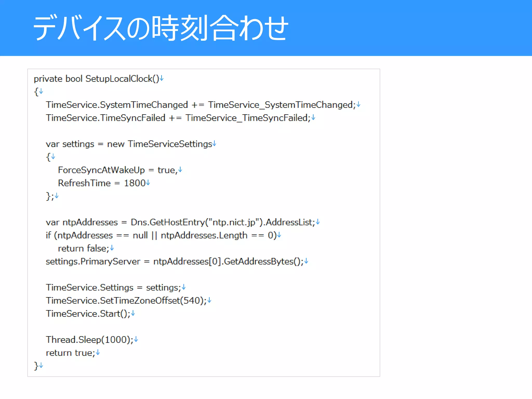Click the TimeService.Start() line
This screenshot has height=399, width=532.
click(x=88, y=314)
